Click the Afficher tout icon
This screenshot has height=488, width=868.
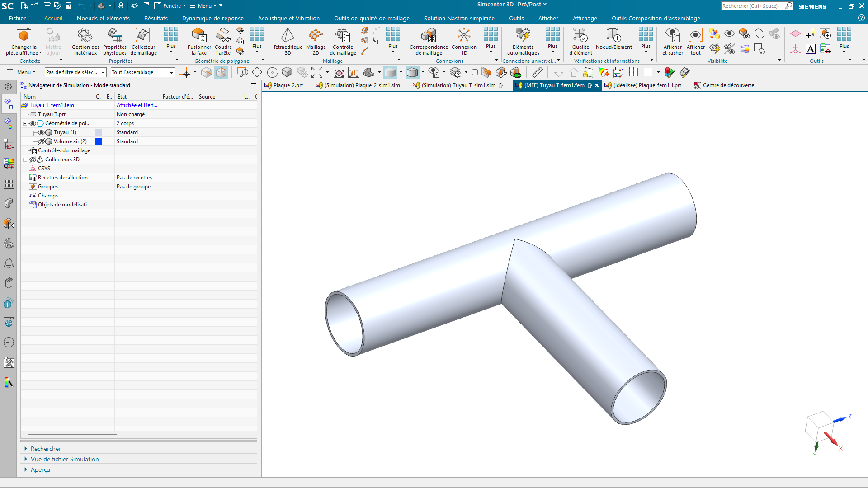tap(695, 41)
